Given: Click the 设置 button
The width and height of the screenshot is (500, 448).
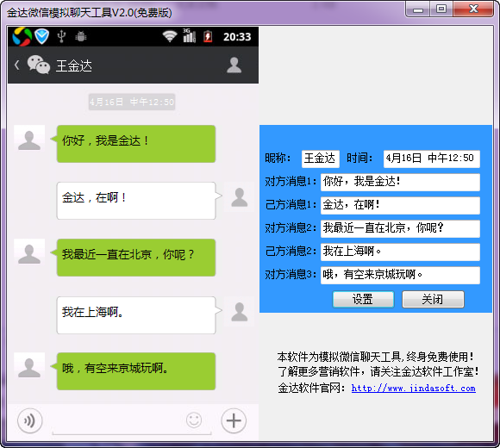Looking at the screenshot, I should coord(363,299).
